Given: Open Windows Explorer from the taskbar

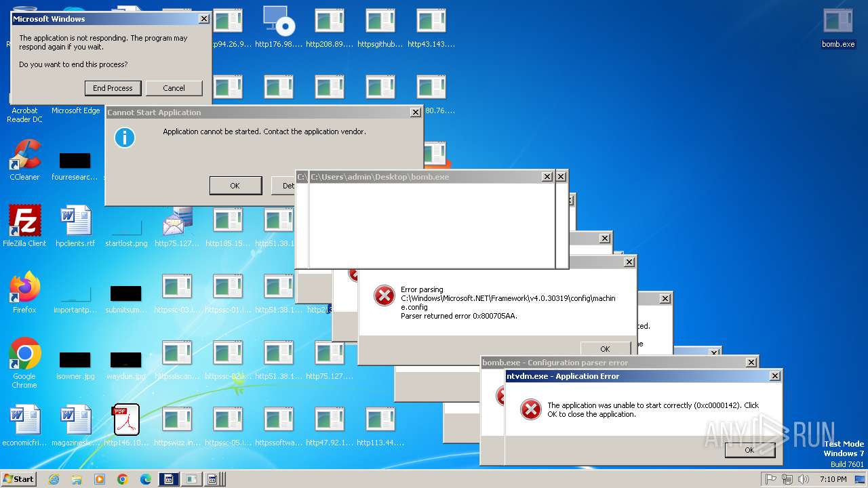Looking at the screenshot, I should 77,479.
